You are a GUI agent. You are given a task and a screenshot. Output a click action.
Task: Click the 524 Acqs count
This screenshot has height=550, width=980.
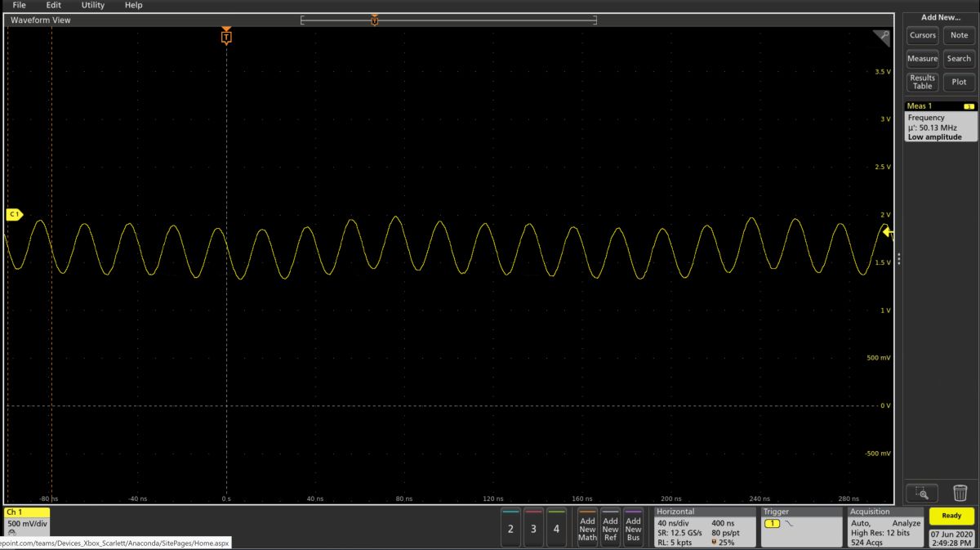pos(866,542)
